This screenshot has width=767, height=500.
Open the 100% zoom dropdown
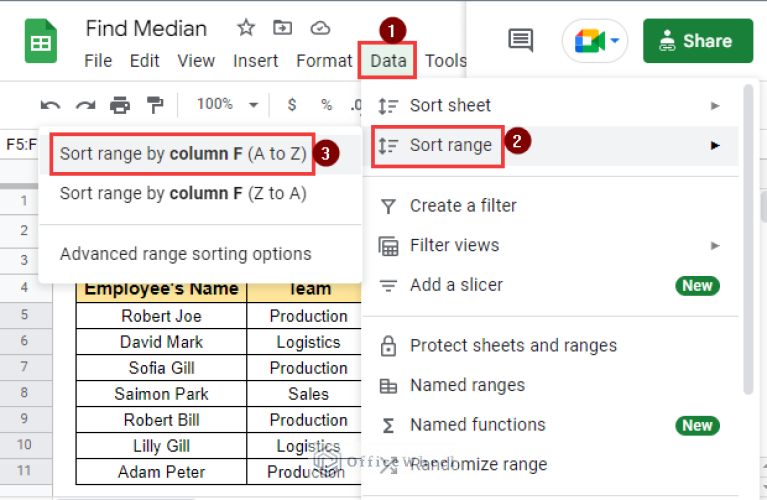click(x=227, y=105)
